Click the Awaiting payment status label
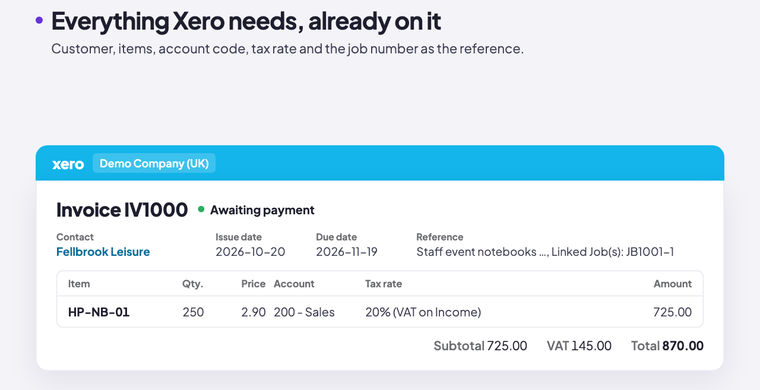This screenshot has width=760, height=390. [262, 210]
